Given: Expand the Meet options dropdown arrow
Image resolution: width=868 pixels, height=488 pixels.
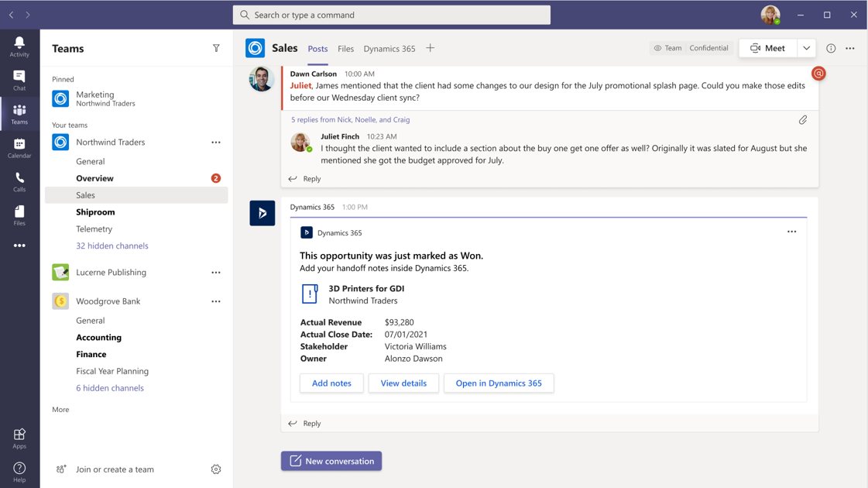Looking at the screenshot, I should pyautogui.click(x=807, y=48).
